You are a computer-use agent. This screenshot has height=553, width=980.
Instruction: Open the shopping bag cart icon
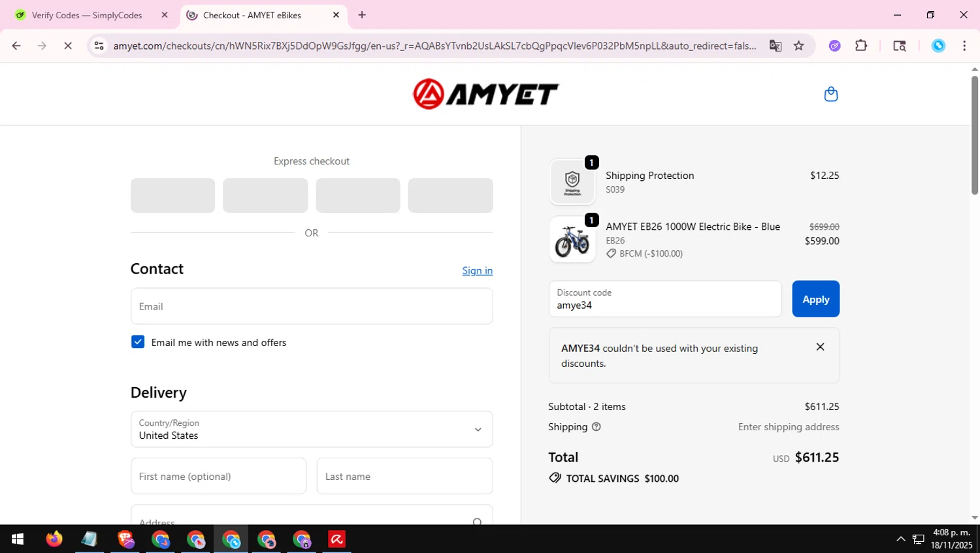[x=831, y=94]
